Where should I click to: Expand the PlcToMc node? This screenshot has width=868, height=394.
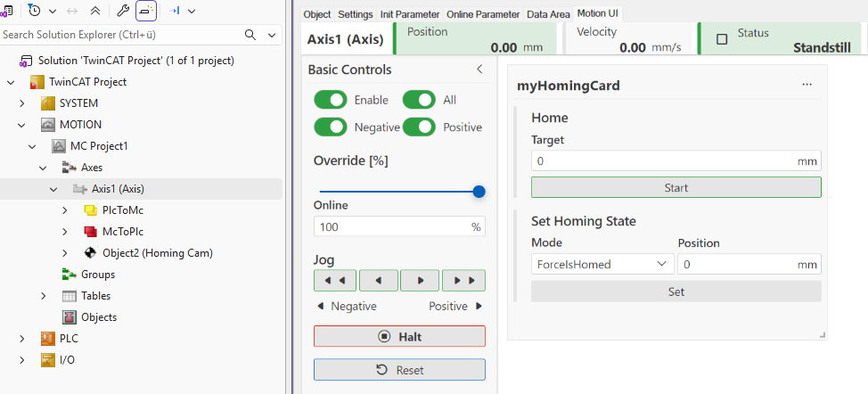tap(65, 210)
